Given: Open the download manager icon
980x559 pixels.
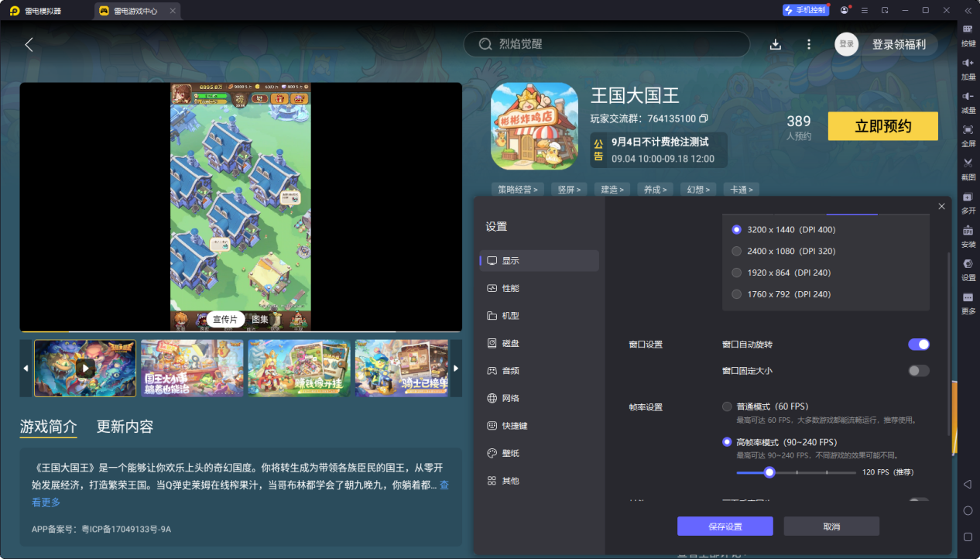Looking at the screenshot, I should tap(776, 45).
